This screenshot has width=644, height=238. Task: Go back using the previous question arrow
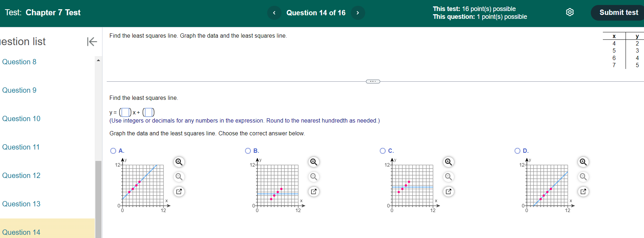274,12
